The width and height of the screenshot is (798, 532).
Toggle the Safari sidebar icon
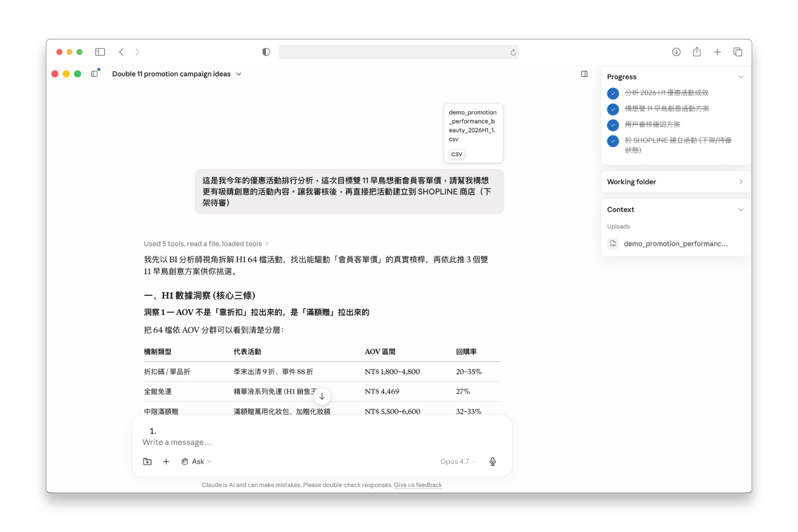[x=100, y=52]
